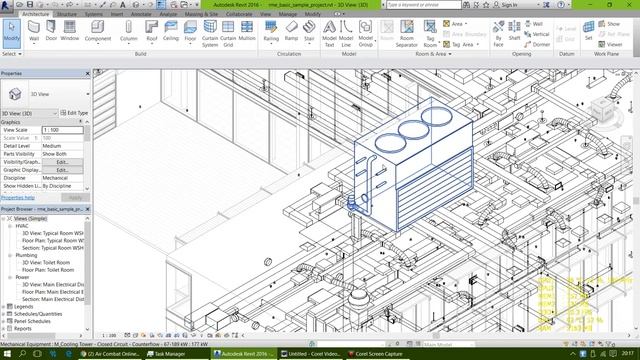Image resolution: width=640 pixels, height=360 pixels.
Task: Activate the Mullion tool
Action: 247,31
